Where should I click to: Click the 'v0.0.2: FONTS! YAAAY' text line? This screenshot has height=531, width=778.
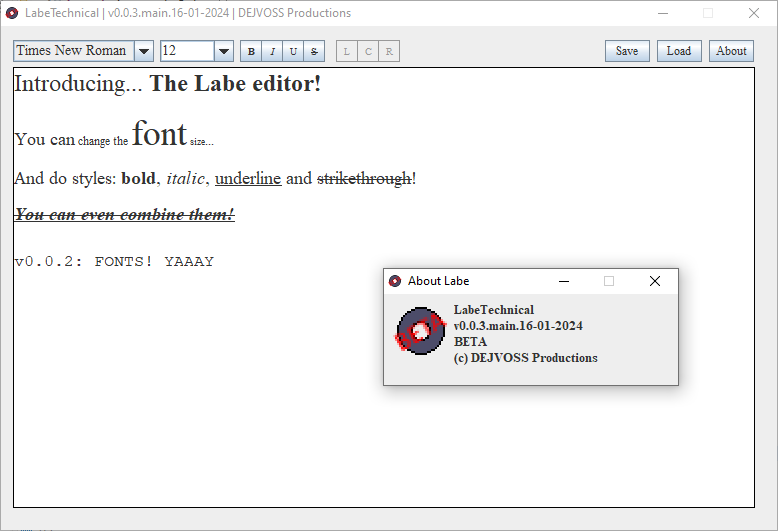pyautogui.click(x=114, y=262)
